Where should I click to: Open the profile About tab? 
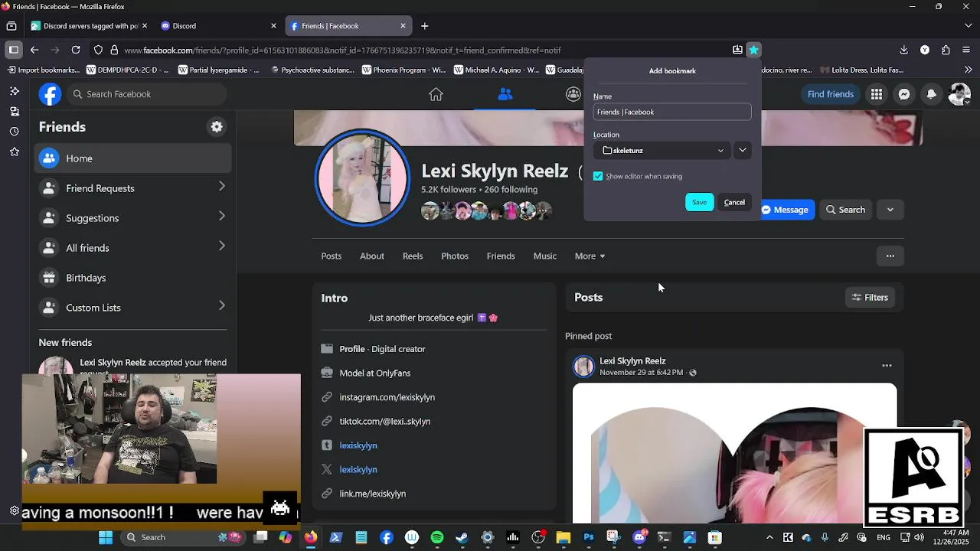click(372, 256)
